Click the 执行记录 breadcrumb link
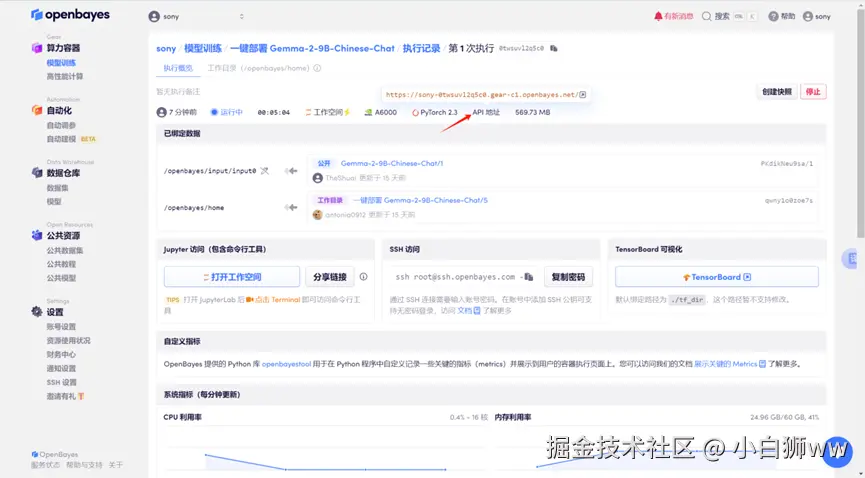 click(x=421, y=49)
